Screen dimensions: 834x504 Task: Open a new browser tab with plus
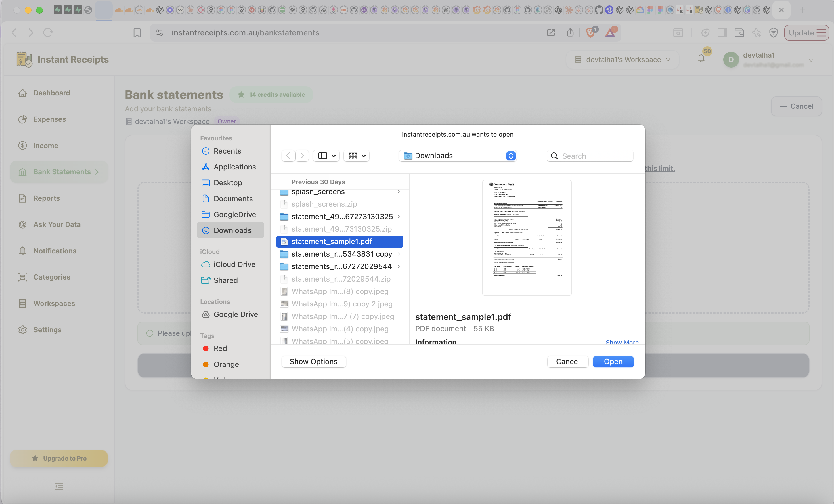click(x=802, y=10)
